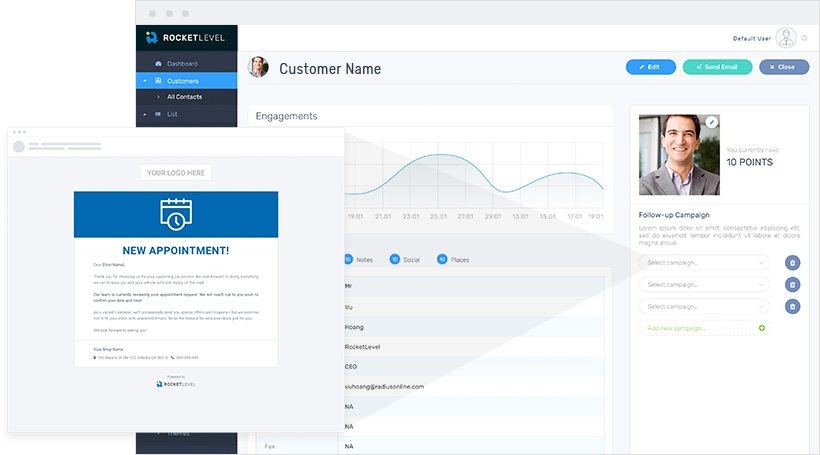Click the Default User label
The width and height of the screenshot is (820, 455).
[x=751, y=38]
